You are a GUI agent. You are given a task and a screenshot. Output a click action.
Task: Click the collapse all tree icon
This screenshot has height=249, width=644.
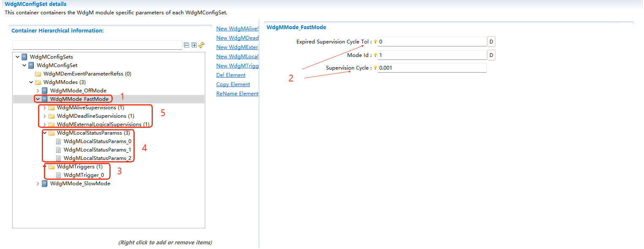(187, 45)
